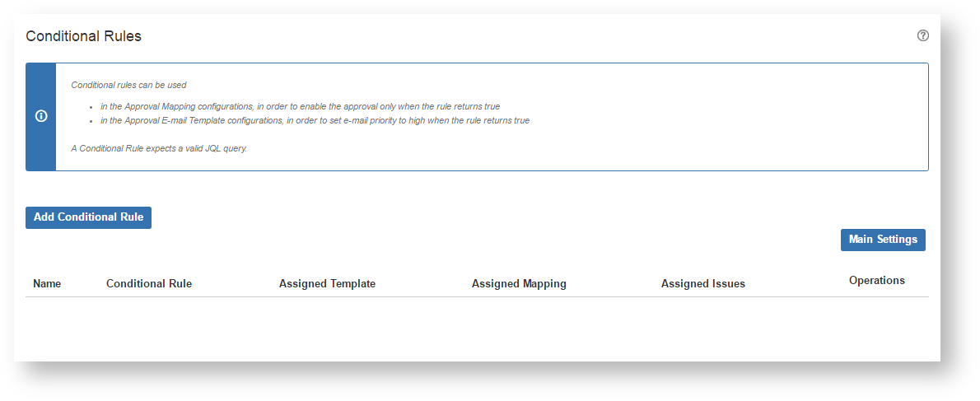Click the Conditional Rules page title
The height and width of the screenshot is (401, 980).
83,36
